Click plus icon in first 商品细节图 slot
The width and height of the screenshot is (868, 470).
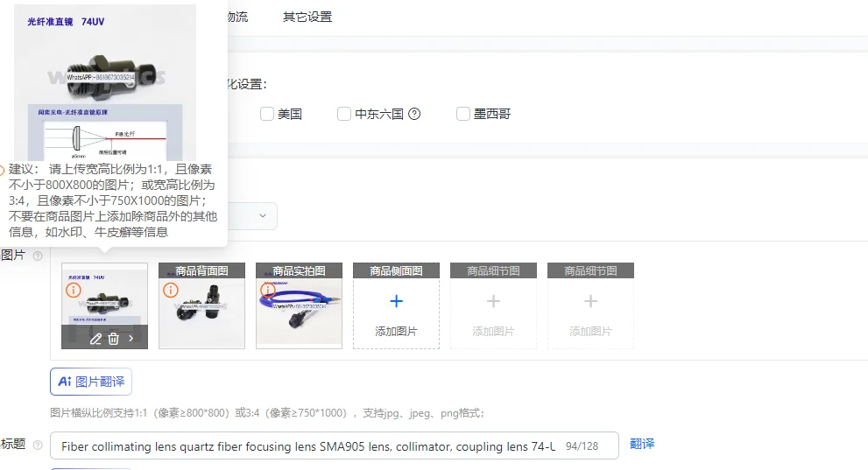tap(493, 301)
